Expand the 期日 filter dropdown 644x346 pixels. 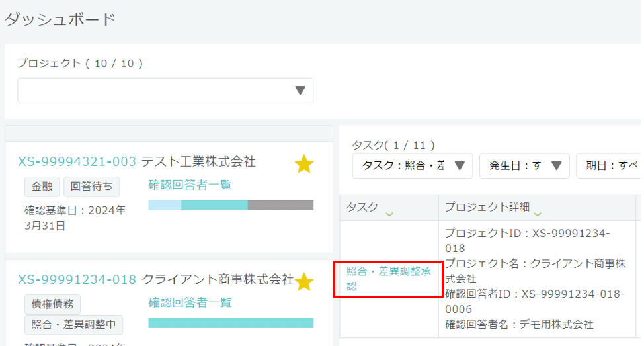point(608,166)
